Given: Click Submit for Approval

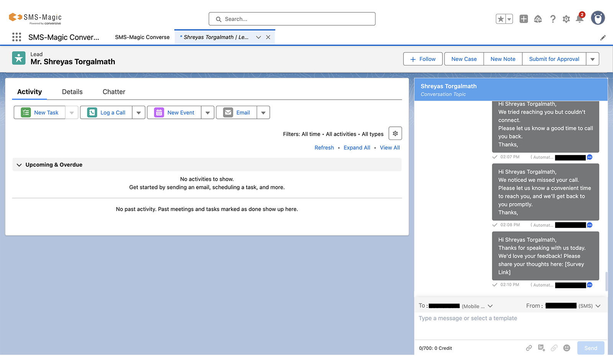Looking at the screenshot, I should (x=554, y=59).
